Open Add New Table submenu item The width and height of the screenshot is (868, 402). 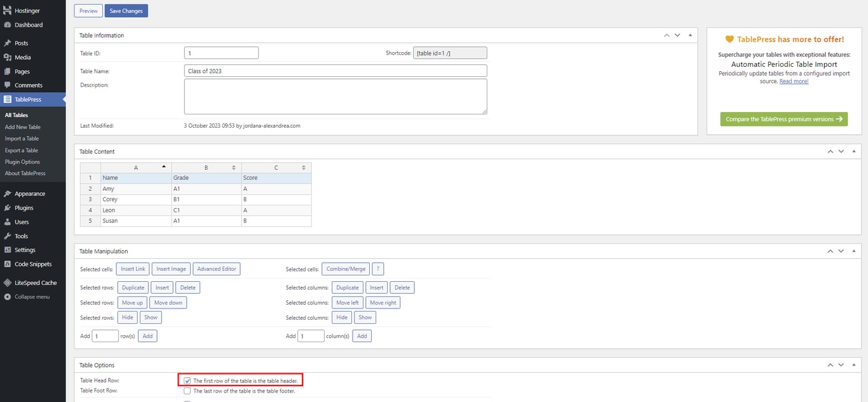click(x=23, y=127)
